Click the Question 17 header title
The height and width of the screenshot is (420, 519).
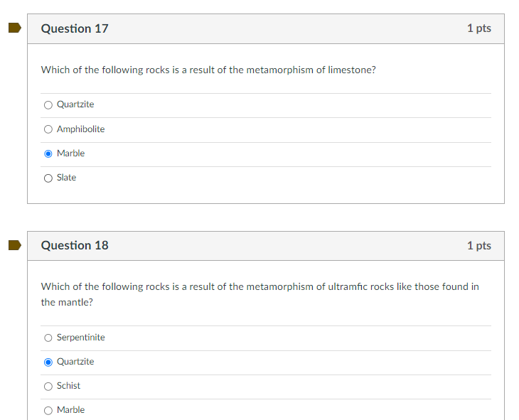click(x=75, y=28)
